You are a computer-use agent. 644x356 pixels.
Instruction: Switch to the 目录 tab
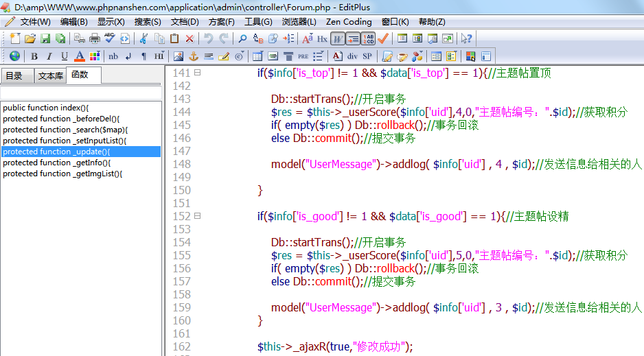coord(17,76)
